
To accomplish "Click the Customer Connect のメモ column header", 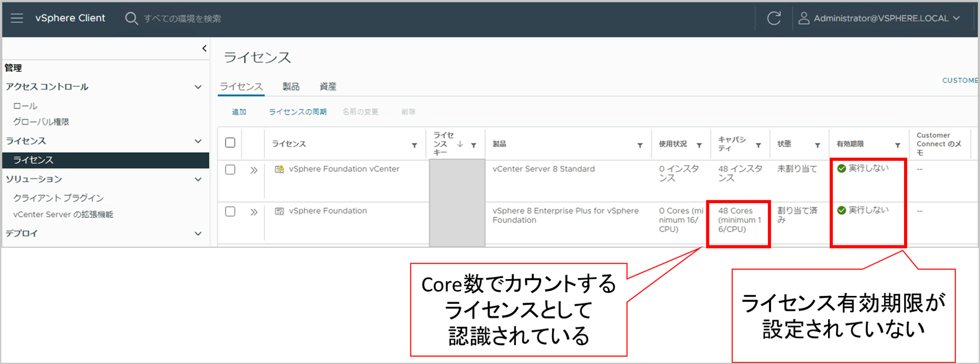I will coord(939,143).
